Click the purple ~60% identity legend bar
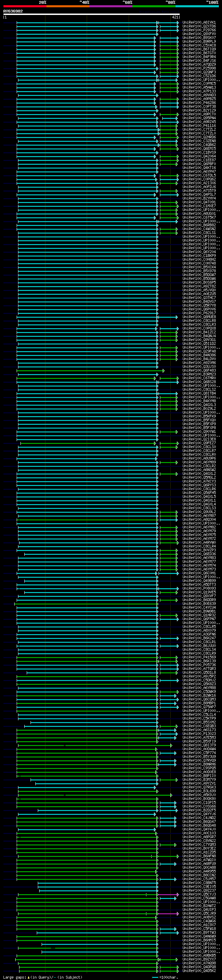Image resolution: width=222 pixels, height=980 pixels. click(111, 6)
